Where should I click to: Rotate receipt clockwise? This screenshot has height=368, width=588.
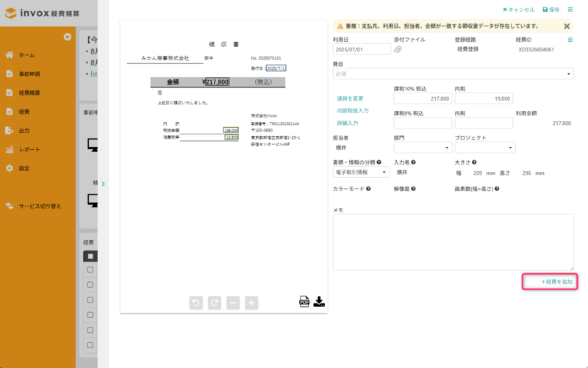coord(215,303)
